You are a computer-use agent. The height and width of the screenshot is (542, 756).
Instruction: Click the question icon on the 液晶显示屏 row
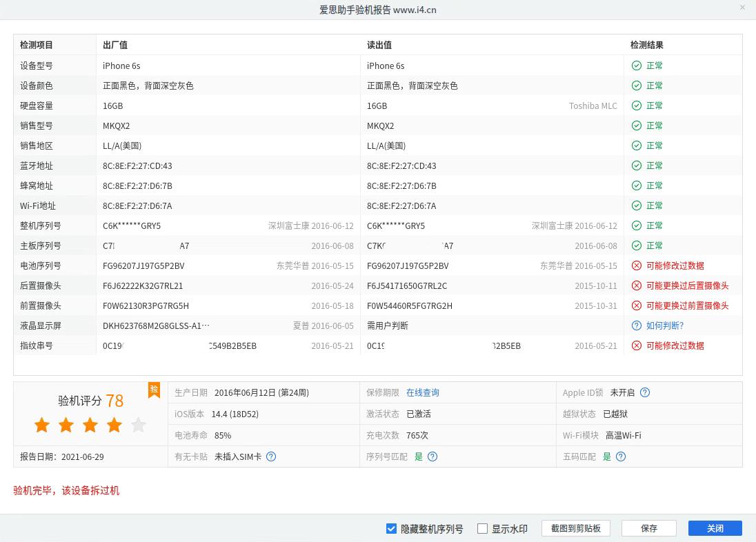pyautogui.click(x=636, y=325)
